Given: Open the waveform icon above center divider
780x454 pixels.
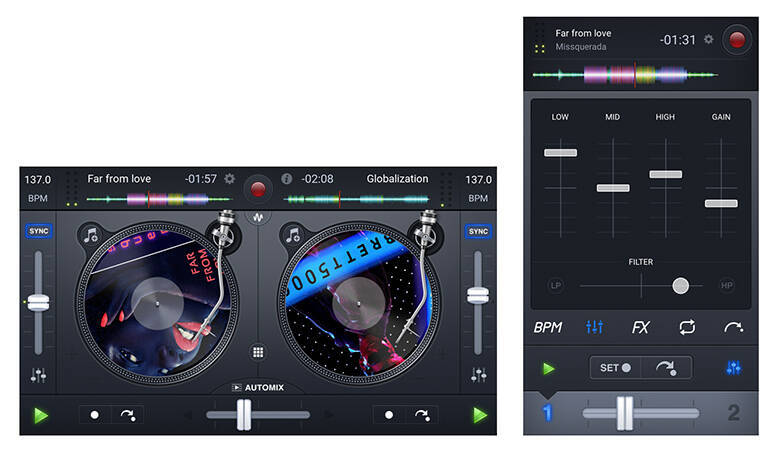Looking at the screenshot, I should (x=258, y=217).
